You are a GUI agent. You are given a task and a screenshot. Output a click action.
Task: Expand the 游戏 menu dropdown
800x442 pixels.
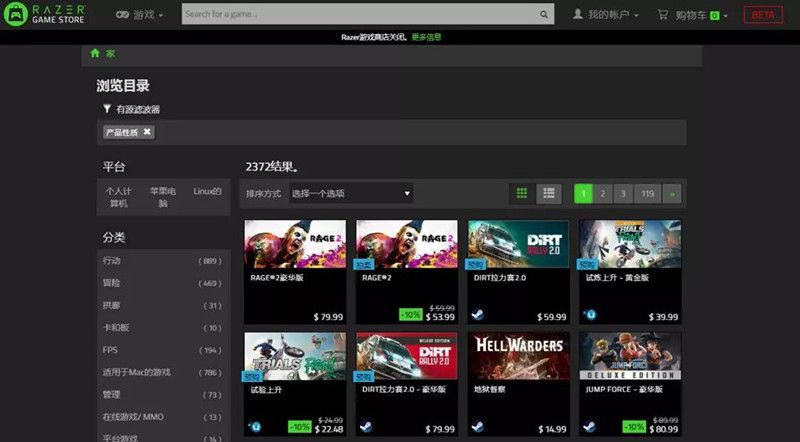(139, 15)
